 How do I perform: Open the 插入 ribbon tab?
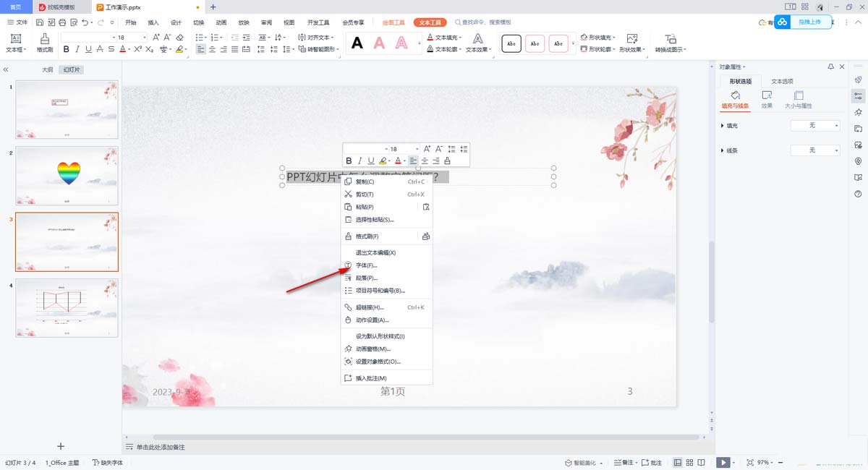153,23
